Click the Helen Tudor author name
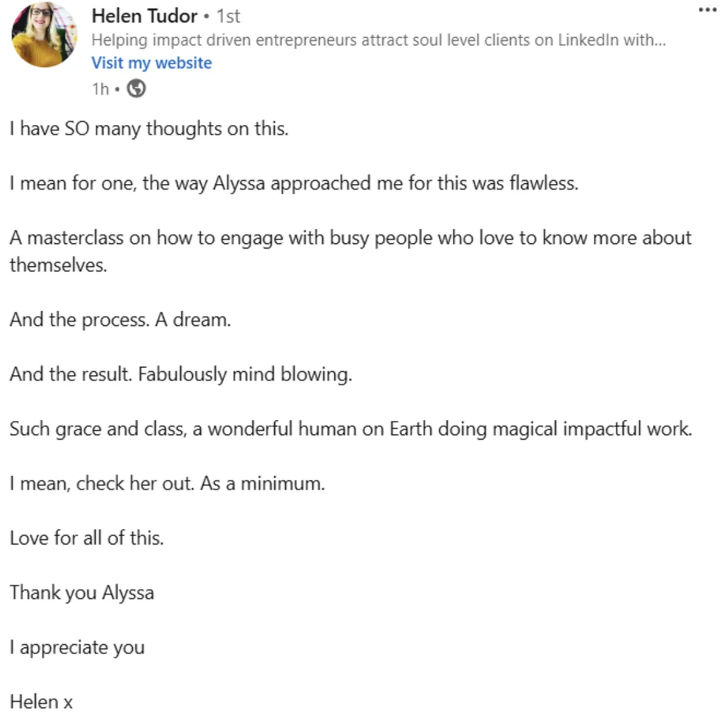Image resolution: width=728 pixels, height=714 pixels. (x=144, y=16)
